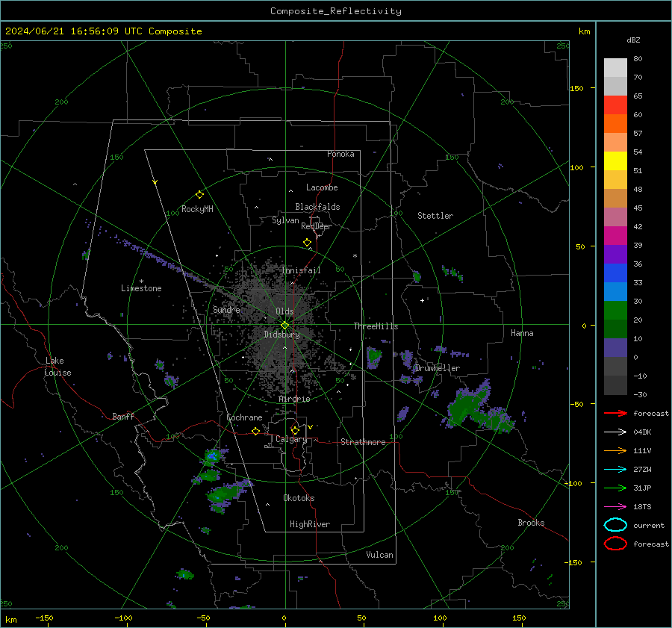This screenshot has height=628, width=672.
Task: Select the light gray 80-70 dBZ swatch
Action: point(615,68)
